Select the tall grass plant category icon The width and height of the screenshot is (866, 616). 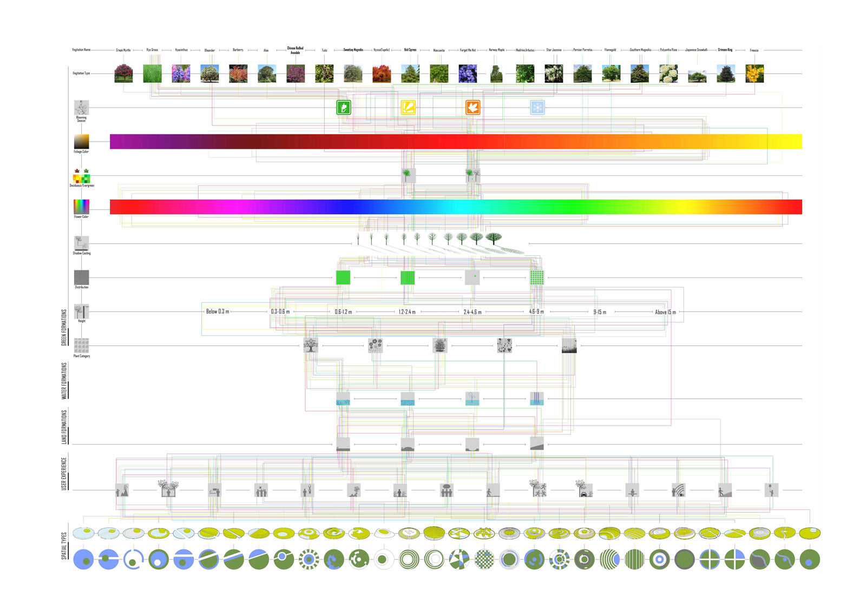pos(569,346)
